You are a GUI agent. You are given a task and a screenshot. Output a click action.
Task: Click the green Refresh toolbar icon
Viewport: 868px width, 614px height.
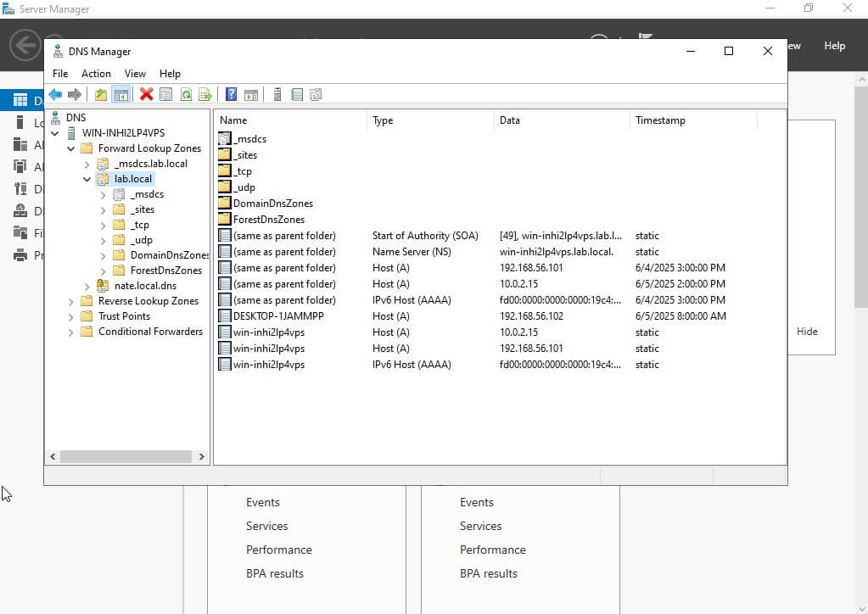185,94
